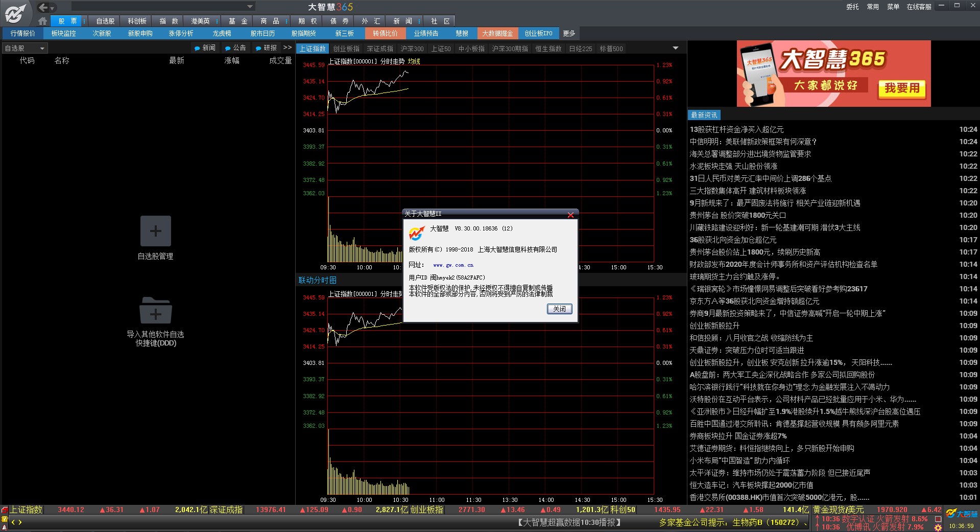Image resolution: width=980 pixels, height=532 pixels.
Task: Open the www.gw.com.cn link
Action: tap(453, 265)
